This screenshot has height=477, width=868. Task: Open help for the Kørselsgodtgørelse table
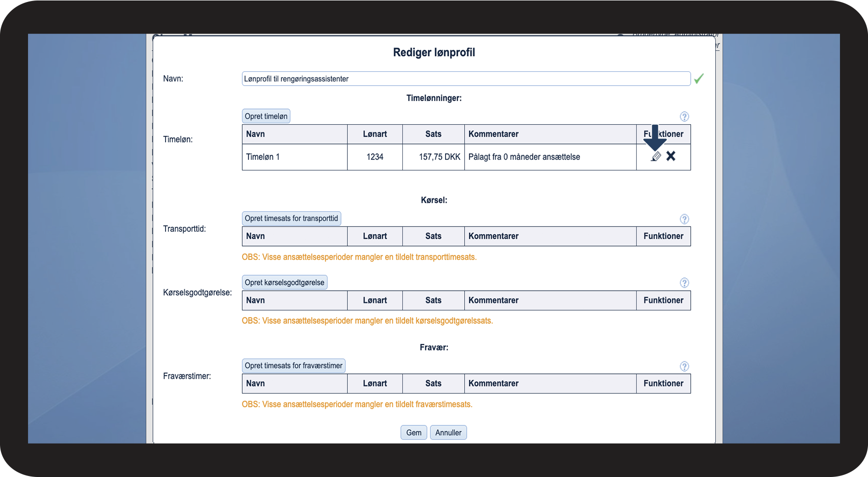pos(684,283)
